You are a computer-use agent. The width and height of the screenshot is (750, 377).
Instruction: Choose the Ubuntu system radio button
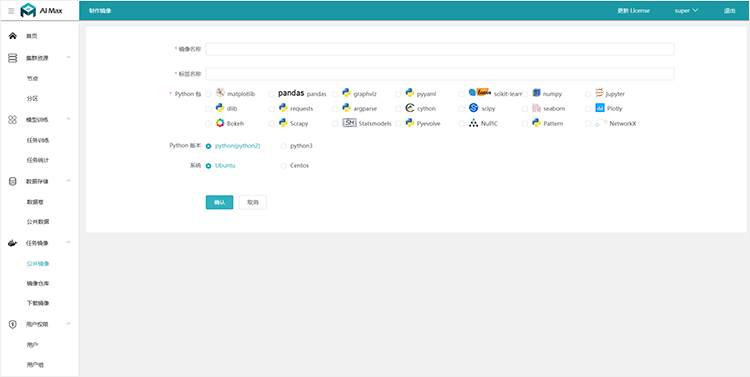point(209,166)
